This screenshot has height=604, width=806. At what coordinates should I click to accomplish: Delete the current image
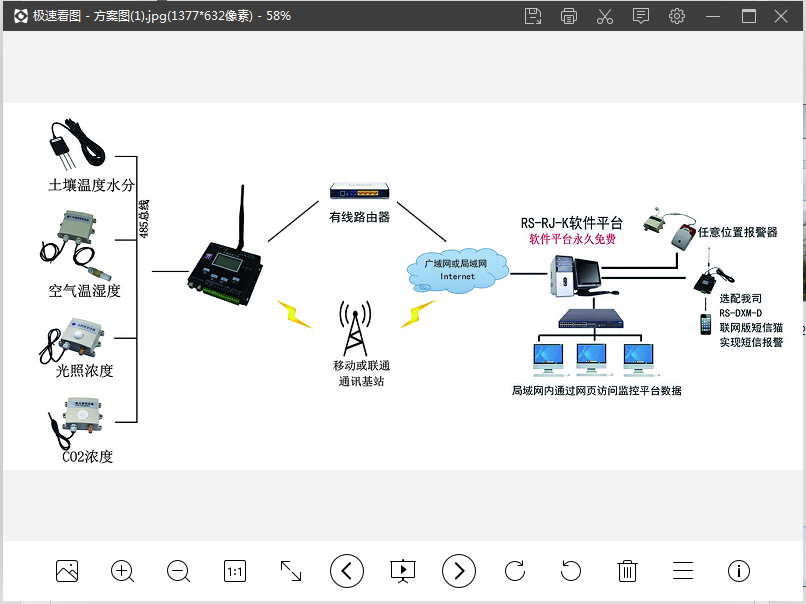(627, 571)
